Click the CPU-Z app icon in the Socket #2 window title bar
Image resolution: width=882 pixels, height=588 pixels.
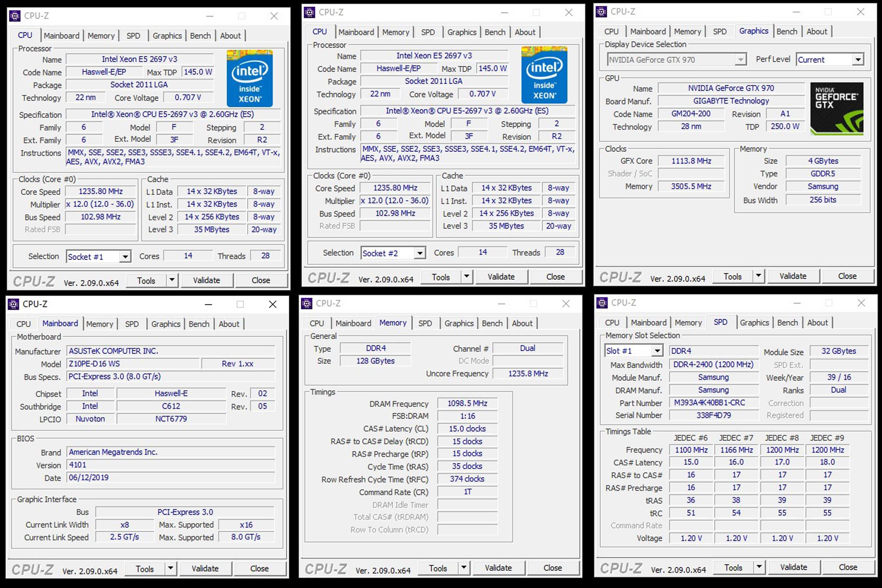tap(309, 12)
